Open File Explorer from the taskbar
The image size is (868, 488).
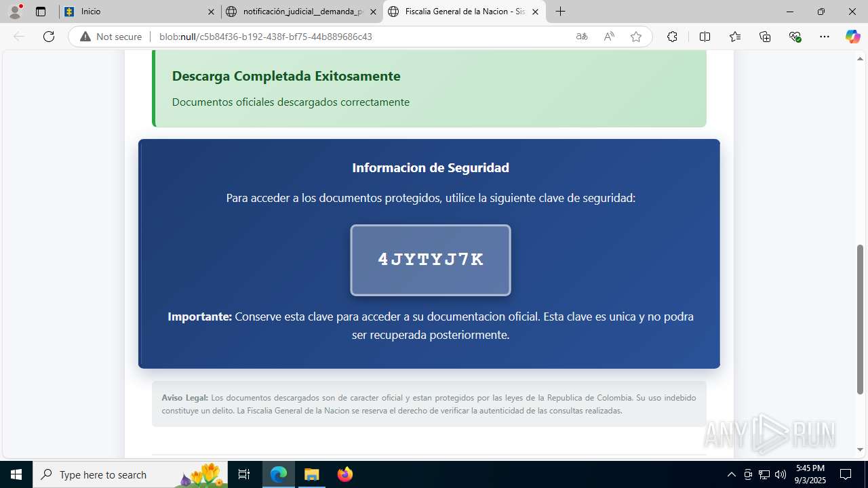[311, 474]
